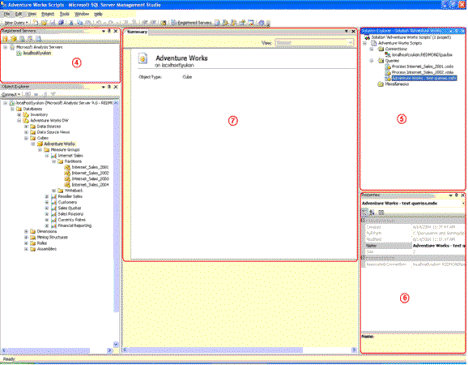The width and height of the screenshot is (468, 365).
Task: Click the Financial Reporting measure group icon
Action: [x=54, y=225]
